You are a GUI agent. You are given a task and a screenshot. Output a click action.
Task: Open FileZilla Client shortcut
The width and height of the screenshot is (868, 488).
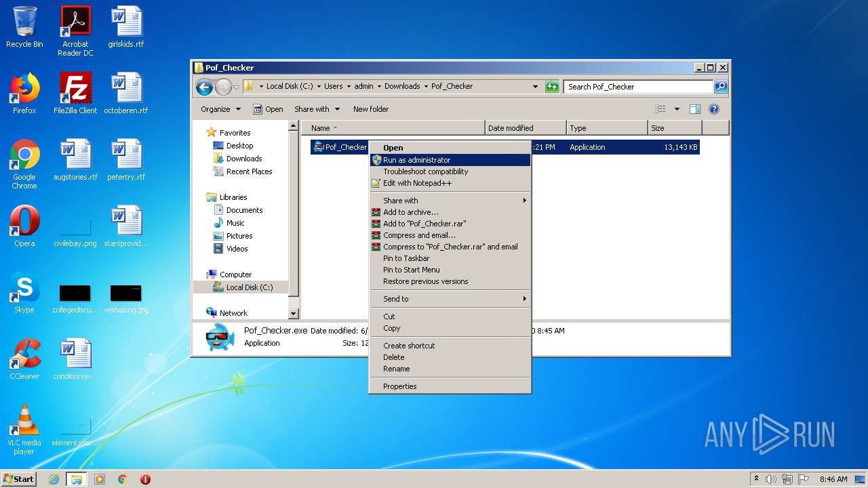(x=75, y=93)
